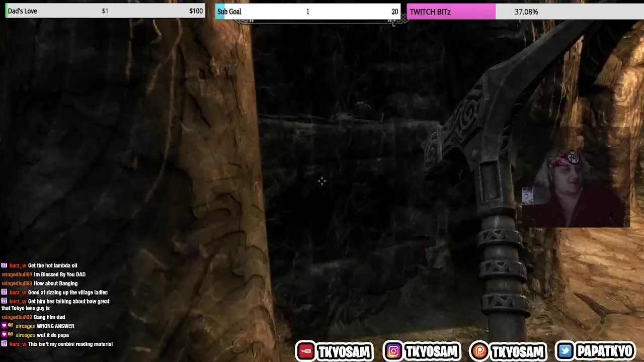Screen dimensions: 644x362
Task: Click the "$1" Dad's Love current amount
Action: [105, 11]
